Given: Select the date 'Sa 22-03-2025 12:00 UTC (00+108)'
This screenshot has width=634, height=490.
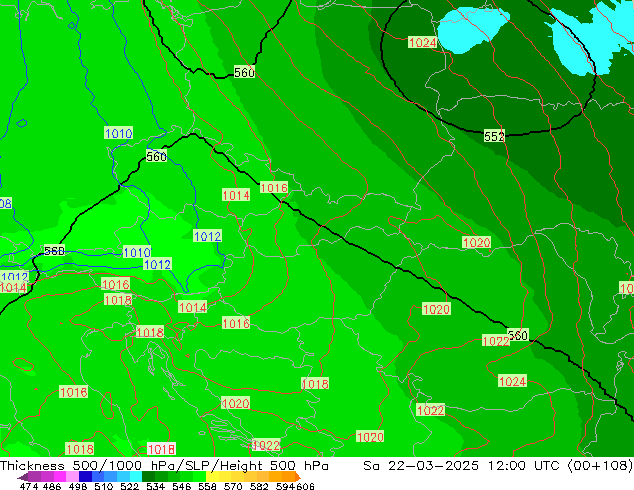Looking at the screenshot, I should [498, 466].
